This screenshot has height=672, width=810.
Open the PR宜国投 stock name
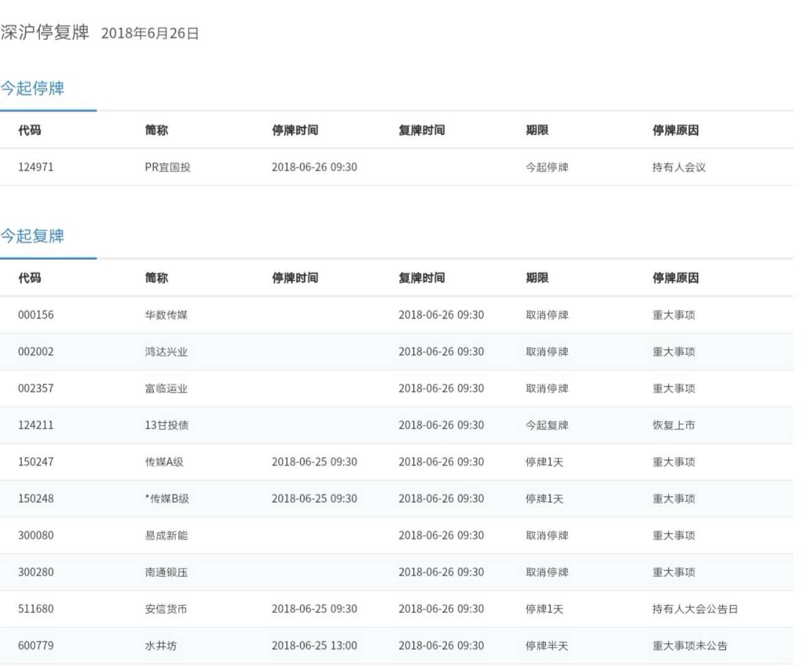tap(167, 167)
